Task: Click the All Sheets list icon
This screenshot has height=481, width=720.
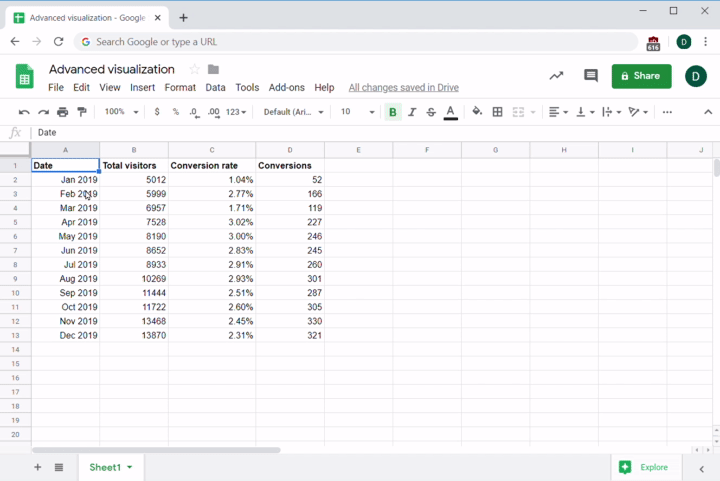Action: [59, 467]
